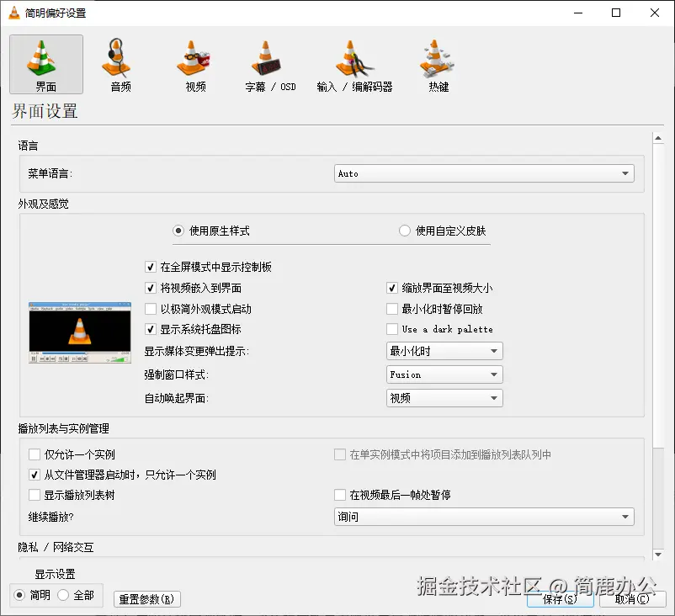Click the VLC cone icon in title bar
This screenshot has height=616, width=675.
[13, 13]
